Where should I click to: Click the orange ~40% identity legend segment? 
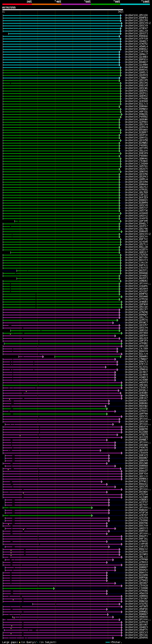(46, 4)
